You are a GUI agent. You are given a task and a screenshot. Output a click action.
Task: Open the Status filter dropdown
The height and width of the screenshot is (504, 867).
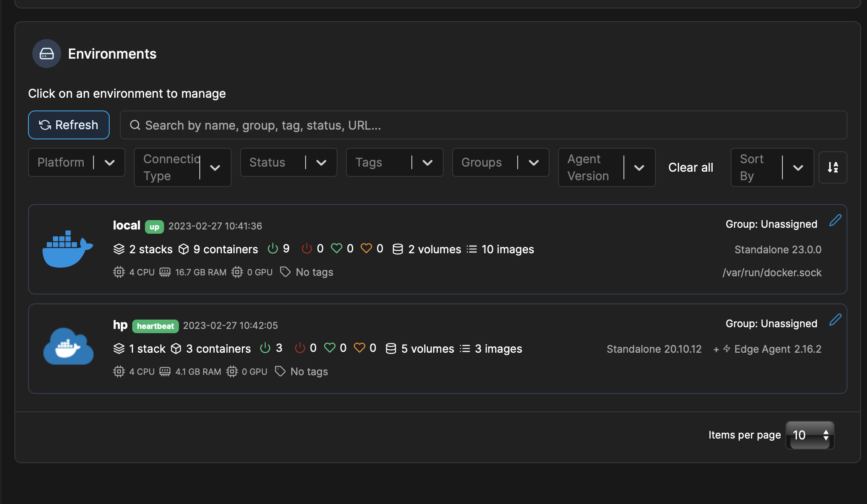[289, 162]
